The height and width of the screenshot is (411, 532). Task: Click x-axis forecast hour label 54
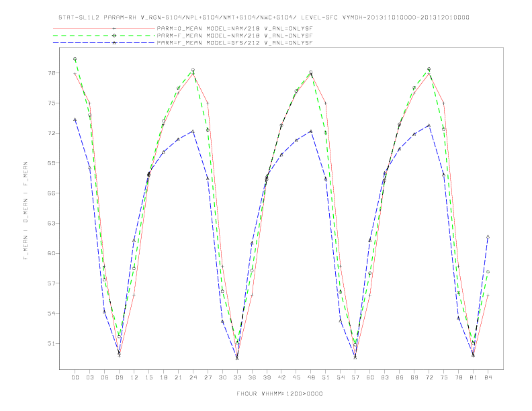tap(341, 377)
